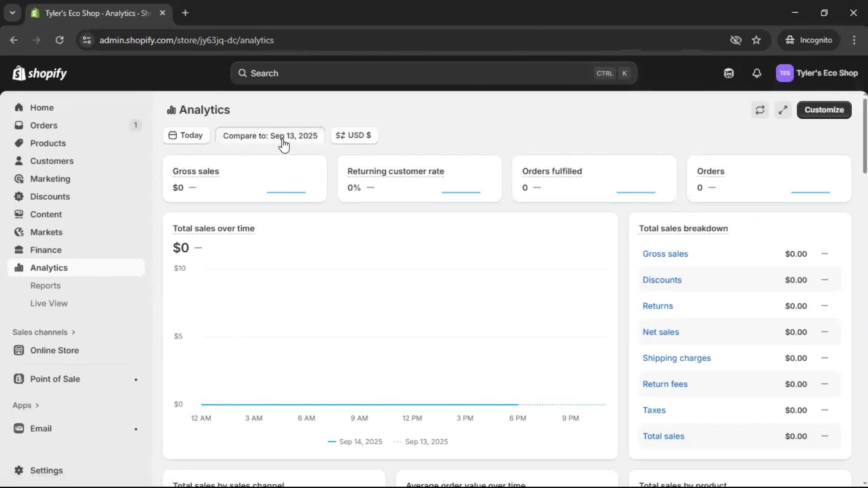Open the Orders section in the sidebar
Image resolution: width=868 pixels, height=488 pixels.
click(x=43, y=125)
